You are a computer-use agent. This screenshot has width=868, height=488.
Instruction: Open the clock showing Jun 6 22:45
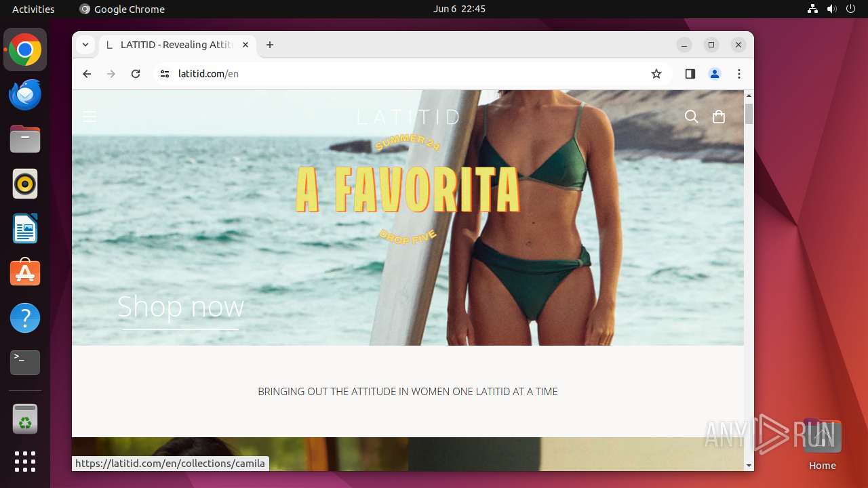[x=459, y=9]
